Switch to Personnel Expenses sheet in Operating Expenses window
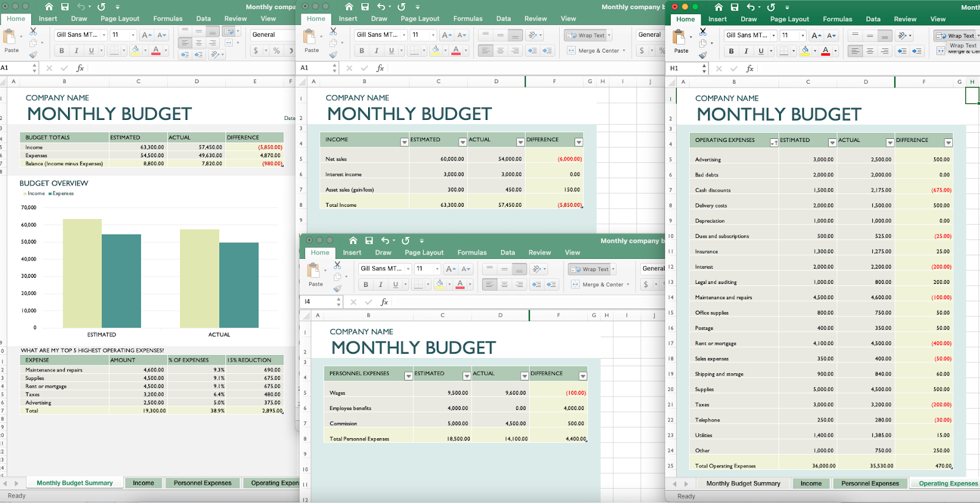 870,483
